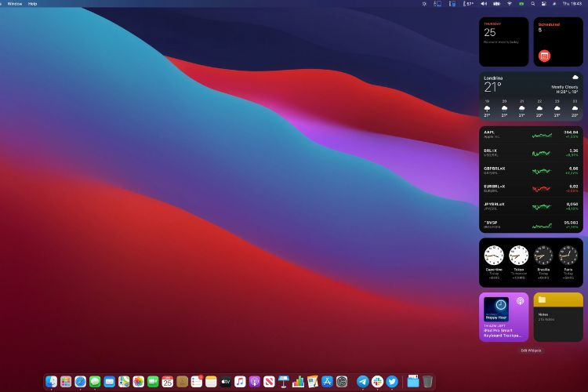588x392 pixels.
Task: Select the JPYBRL=X row in Stocks widget
Action: (531, 207)
